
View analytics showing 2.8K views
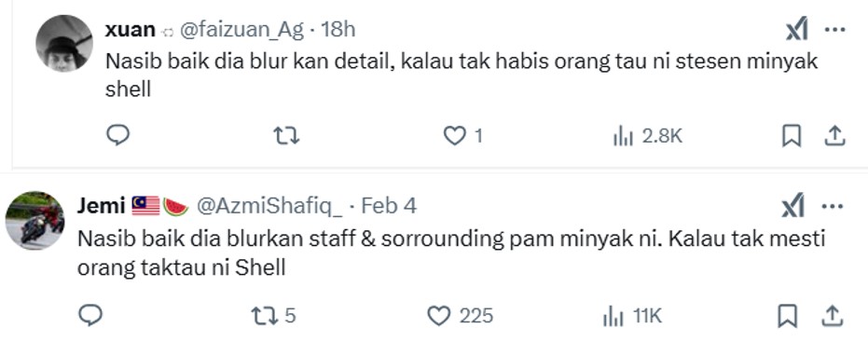point(647,135)
